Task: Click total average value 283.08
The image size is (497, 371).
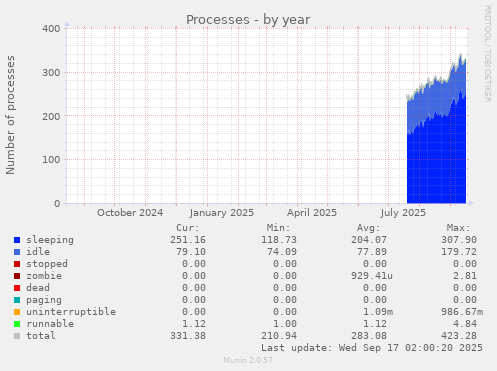Action: [x=369, y=336]
